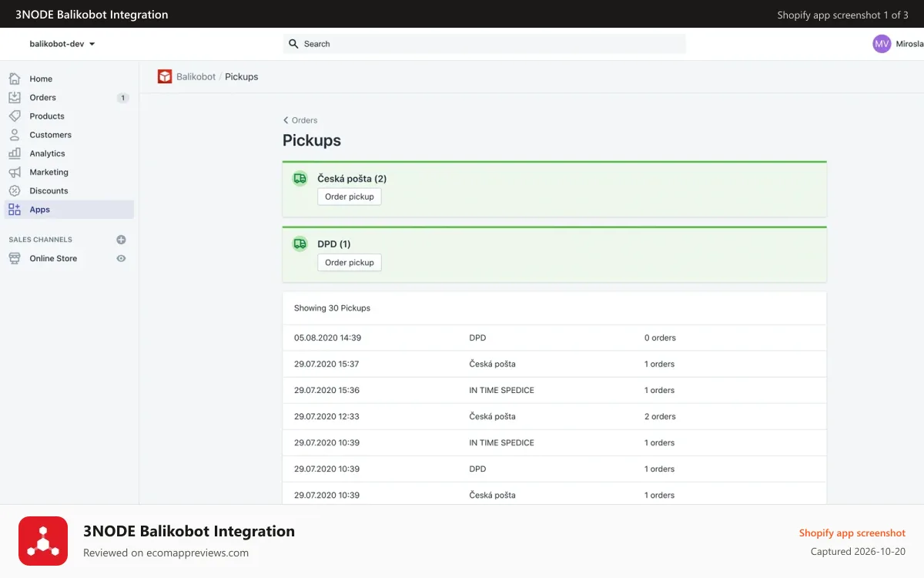This screenshot has width=924, height=578.
Task: Click the Apps grid icon
Action: pos(15,210)
